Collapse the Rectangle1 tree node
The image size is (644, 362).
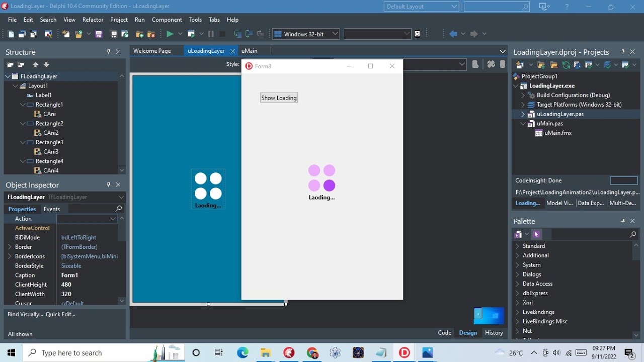click(x=23, y=105)
